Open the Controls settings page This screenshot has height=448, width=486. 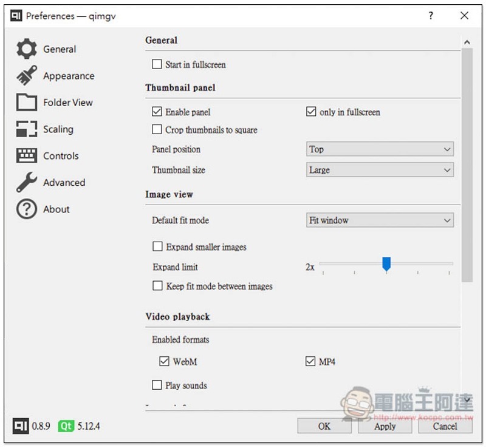tap(61, 156)
